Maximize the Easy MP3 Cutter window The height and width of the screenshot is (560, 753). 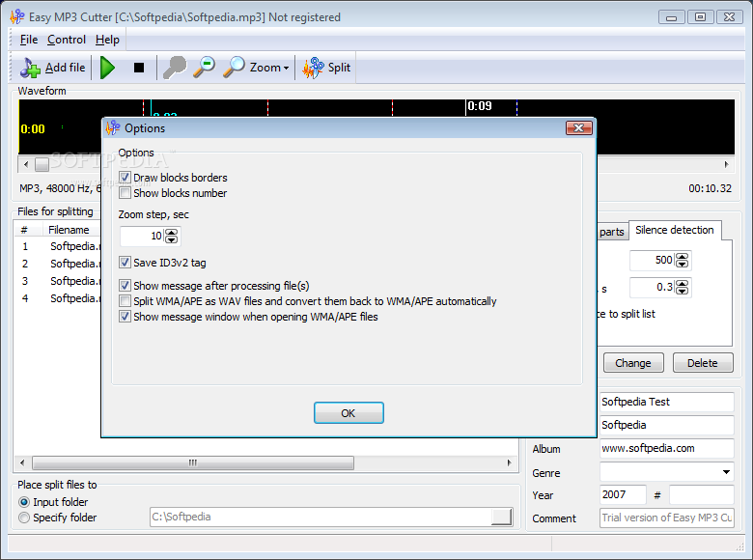tap(700, 17)
